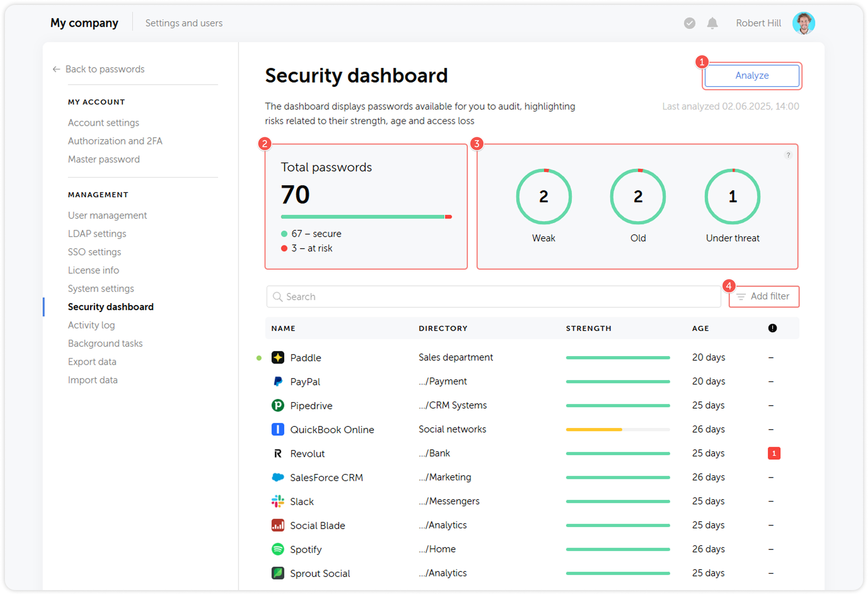868x595 pixels.
Task: Open Master password page
Action: coord(104,159)
